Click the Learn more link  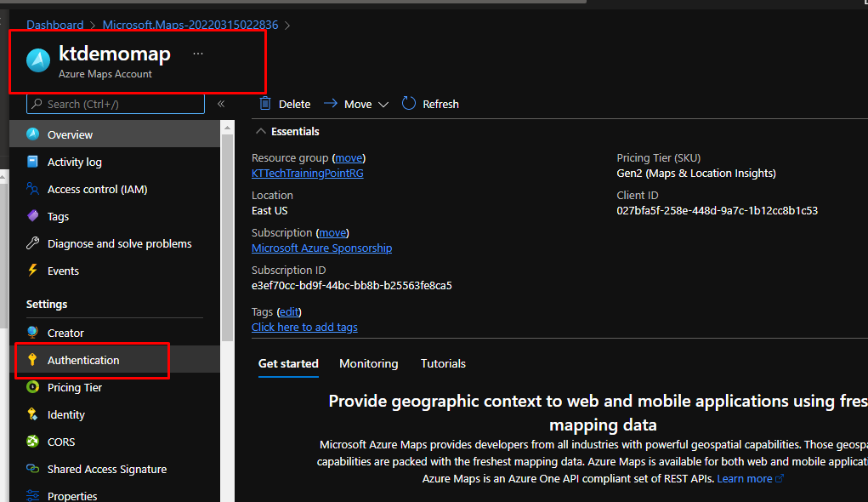coord(745,478)
